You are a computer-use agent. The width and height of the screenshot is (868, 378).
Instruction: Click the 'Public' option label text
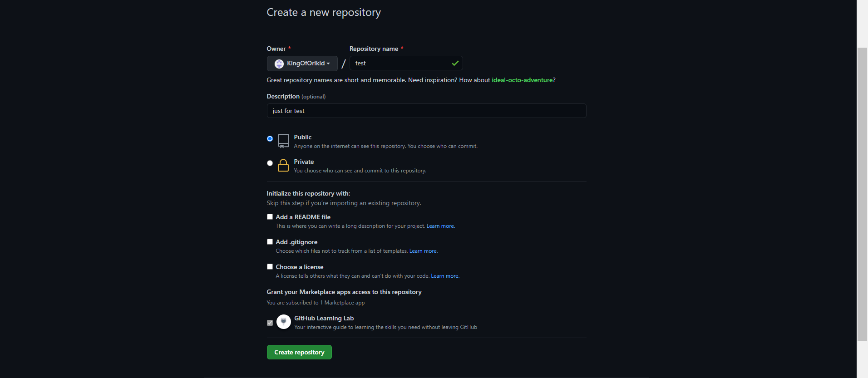coord(302,137)
